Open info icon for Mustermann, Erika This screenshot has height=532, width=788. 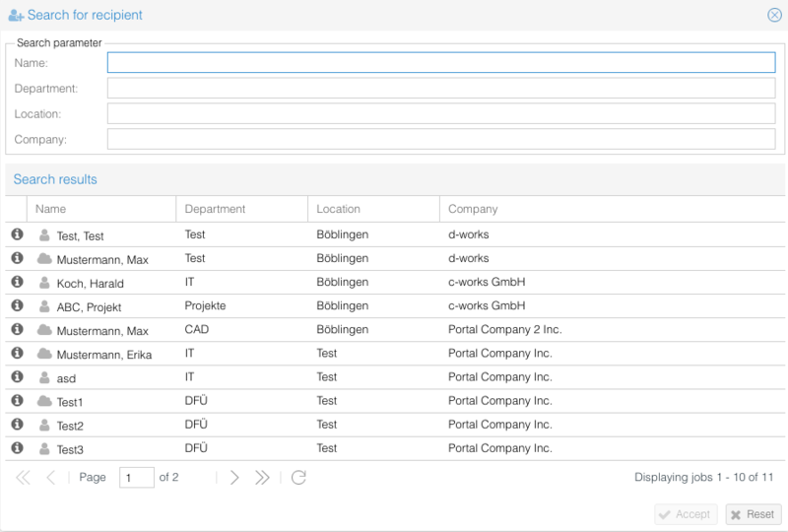pos(17,353)
